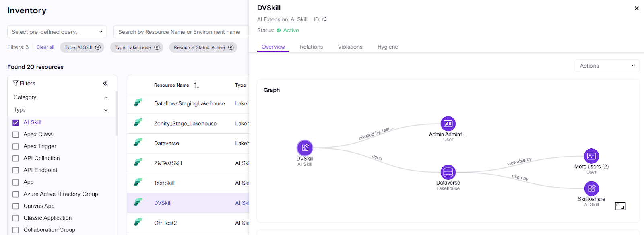Open the Skilltoshare AI Skill node
The width and height of the screenshot is (644, 235).
click(x=591, y=188)
